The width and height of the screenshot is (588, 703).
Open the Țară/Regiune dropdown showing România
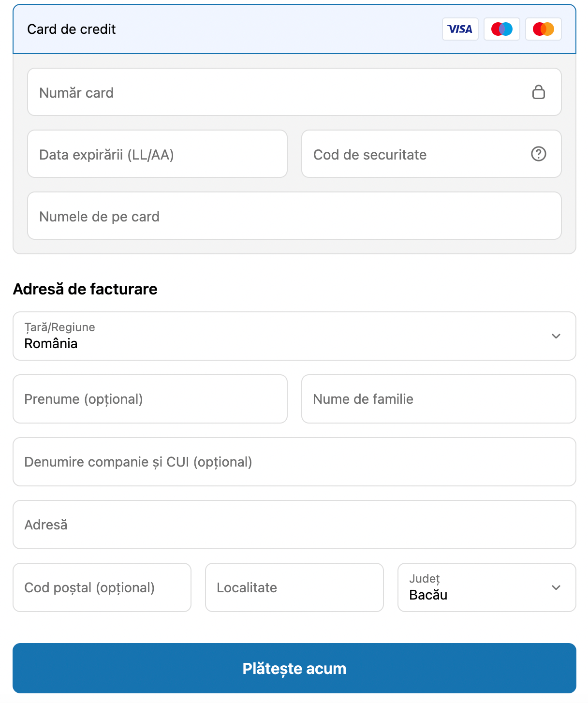(294, 336)
